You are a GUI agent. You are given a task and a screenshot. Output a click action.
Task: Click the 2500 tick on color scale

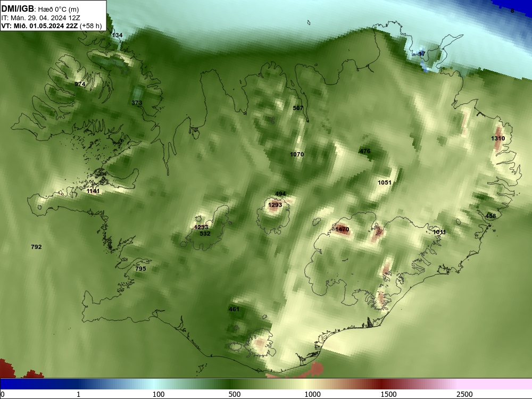(464, 394)
